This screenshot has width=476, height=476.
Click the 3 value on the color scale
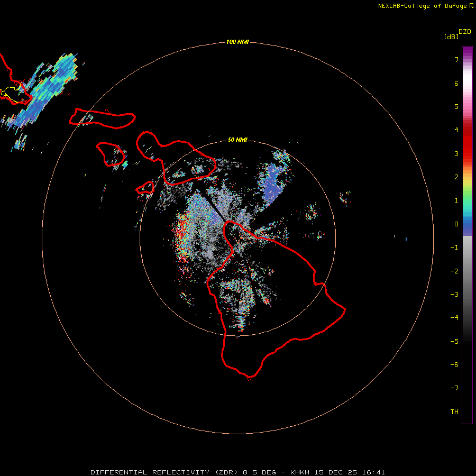[456, 153]
